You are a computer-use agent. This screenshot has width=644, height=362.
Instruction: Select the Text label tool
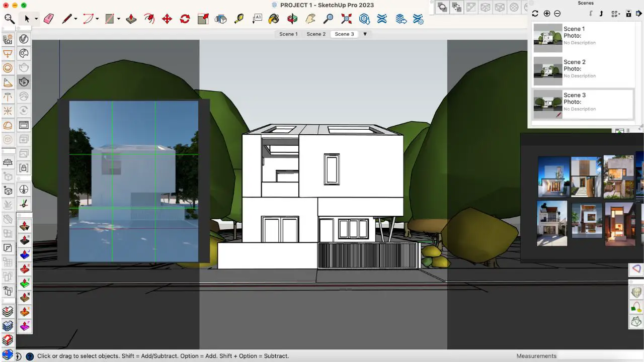pyautogui.click(x=257, y=19)
